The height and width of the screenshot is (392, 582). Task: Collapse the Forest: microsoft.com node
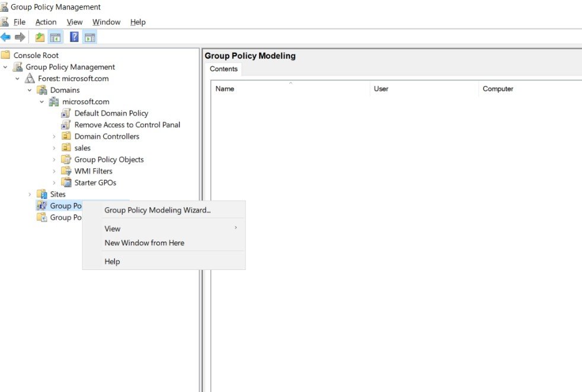point(17,79)
